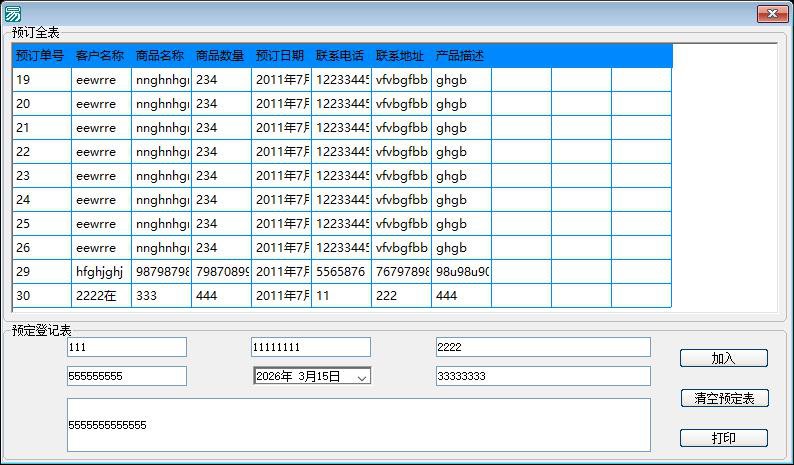Click the input field containing 2222
Viewport: 794px width, 465px height.
[542, 347]
